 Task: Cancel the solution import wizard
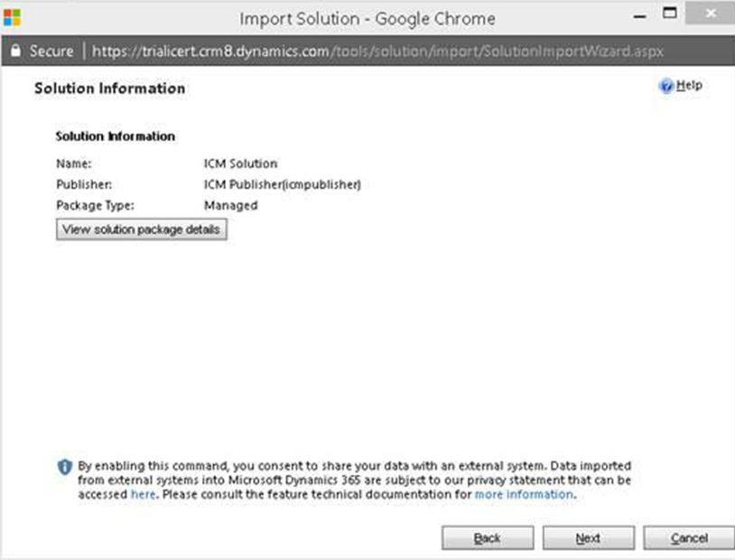(x=690, y=538)
